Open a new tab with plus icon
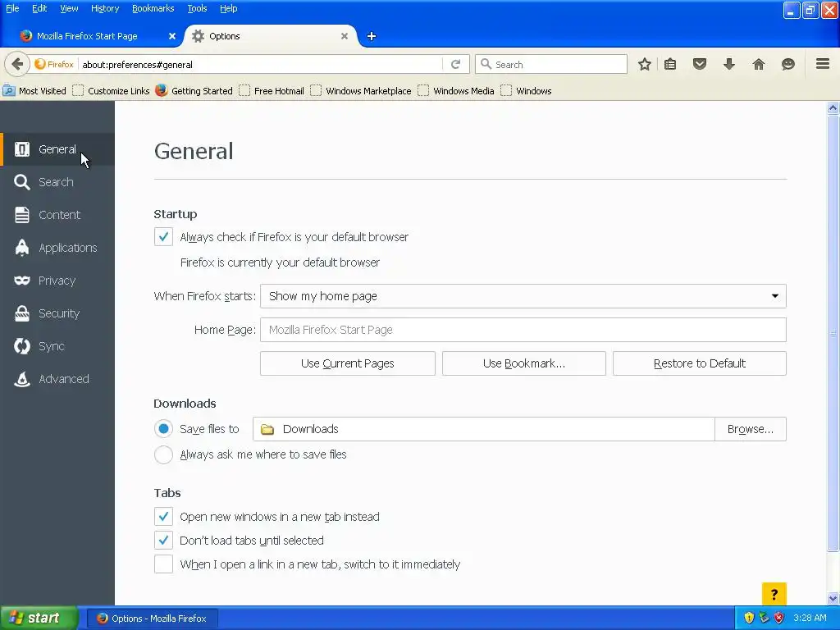840x630 pixels. (372, 36)
